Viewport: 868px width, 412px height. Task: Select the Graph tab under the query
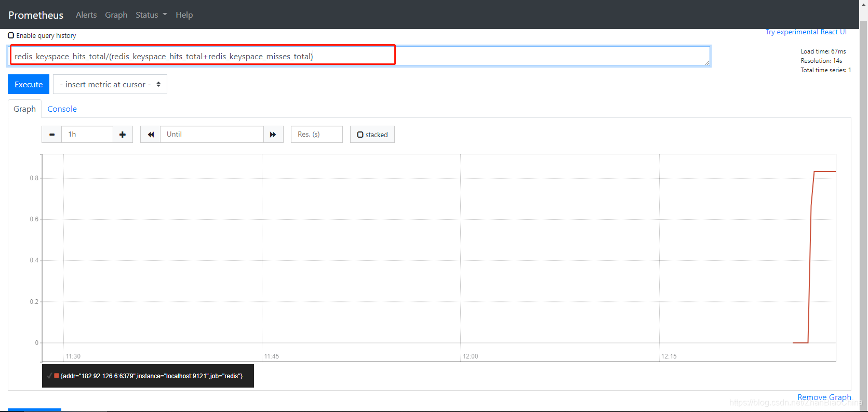coord(24,109)
